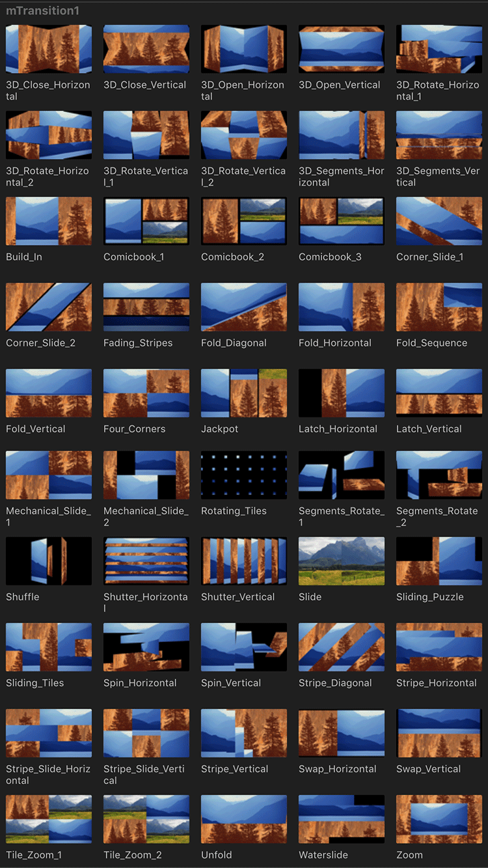The image size is (488, 868).
Task: Click the Sliding_Puzzle label text
Action: click(x=430, y=597)
